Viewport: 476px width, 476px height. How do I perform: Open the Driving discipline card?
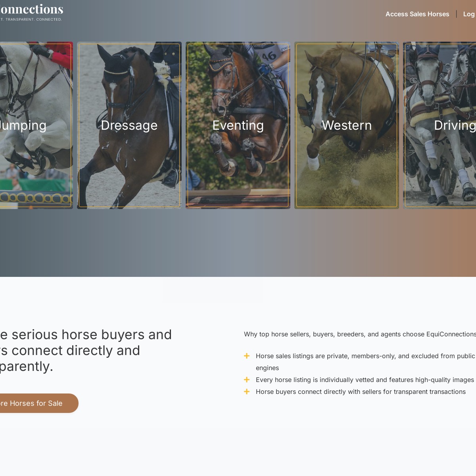pos(440,125)
